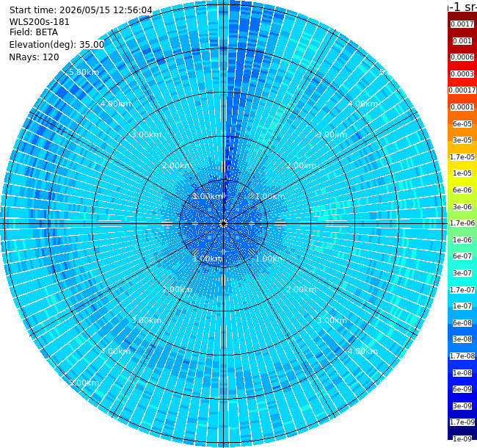Click the 1e-06 green colorbar label
Viewport: 477px width, 448px height.
pyautogui.click(x=462, y=240)
